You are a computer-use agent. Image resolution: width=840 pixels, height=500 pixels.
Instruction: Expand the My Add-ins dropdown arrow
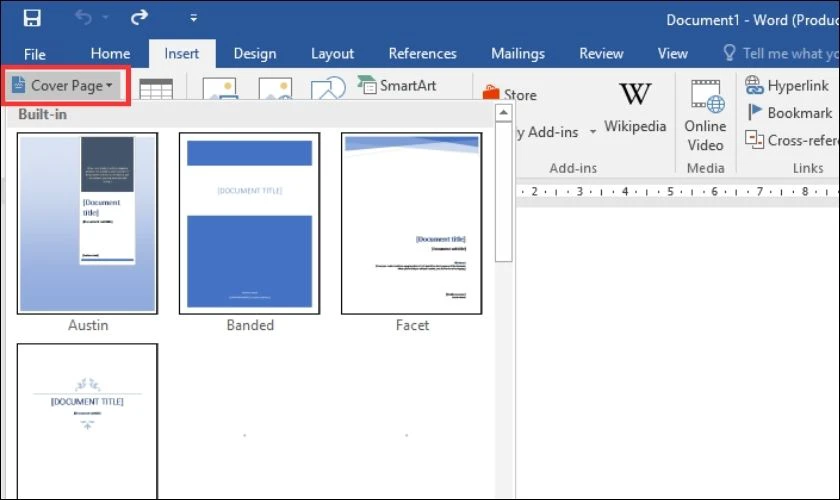click(x=593, y=132)
